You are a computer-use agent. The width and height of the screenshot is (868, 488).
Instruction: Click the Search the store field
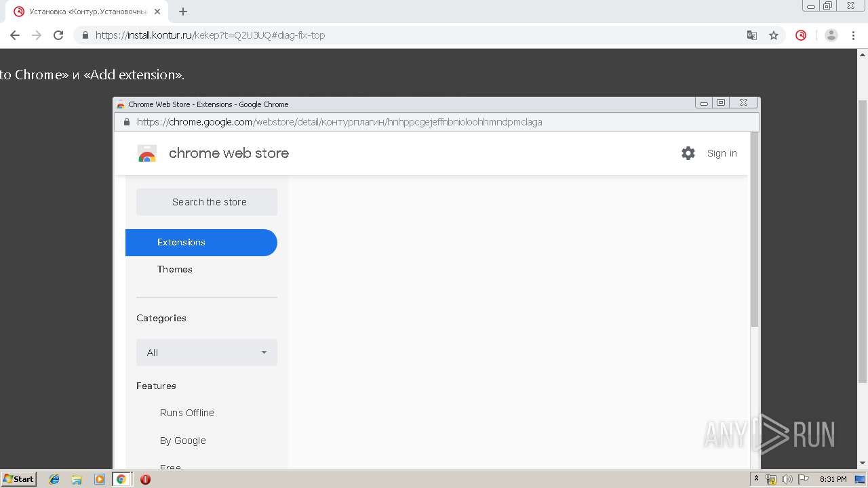207,202
